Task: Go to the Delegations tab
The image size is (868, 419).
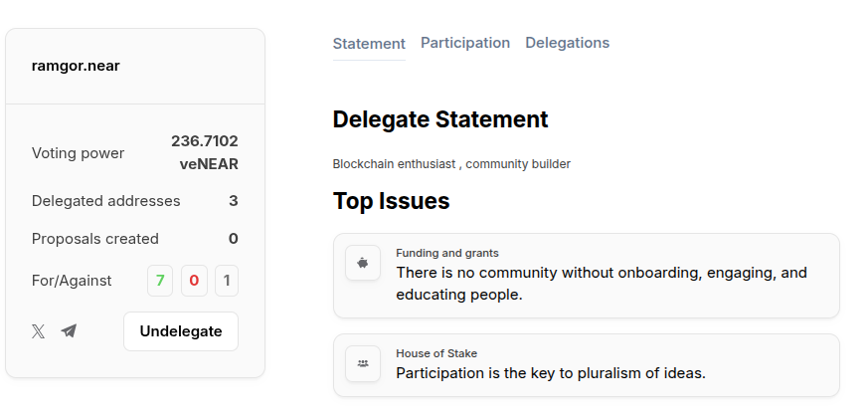Action: pyautogui.click(x=567, y=43)
